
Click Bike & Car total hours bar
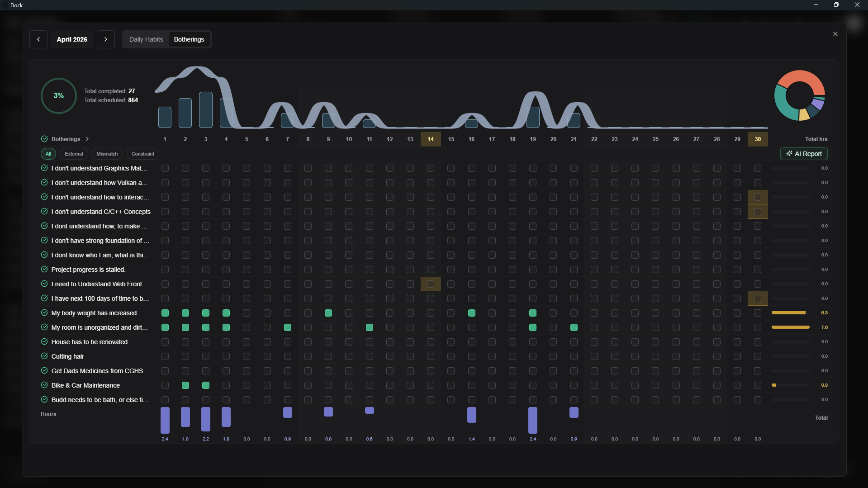click(791, 385)
